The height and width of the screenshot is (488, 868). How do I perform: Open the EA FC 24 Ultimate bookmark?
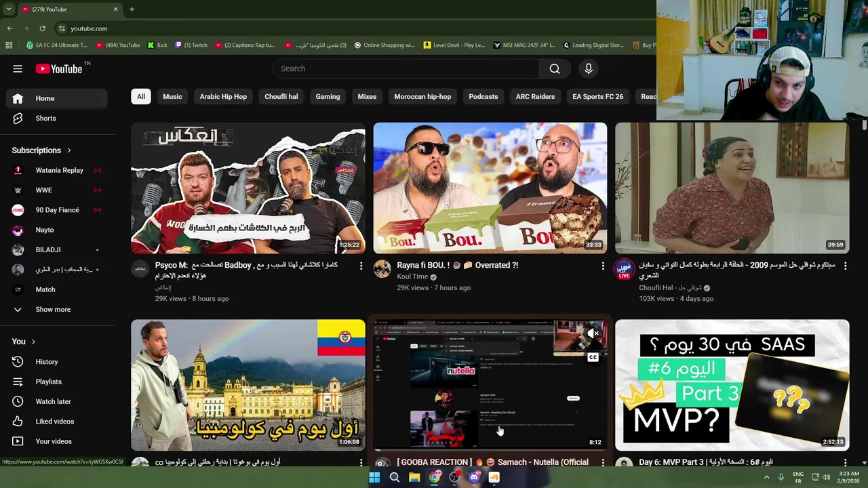point(57,45)
